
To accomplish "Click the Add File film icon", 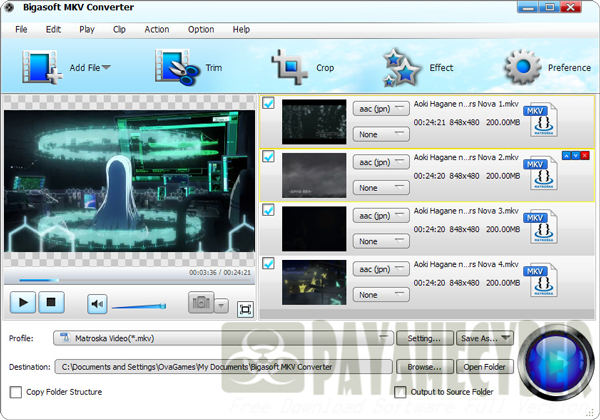I will pyautogui.click(x=41, y=67).
